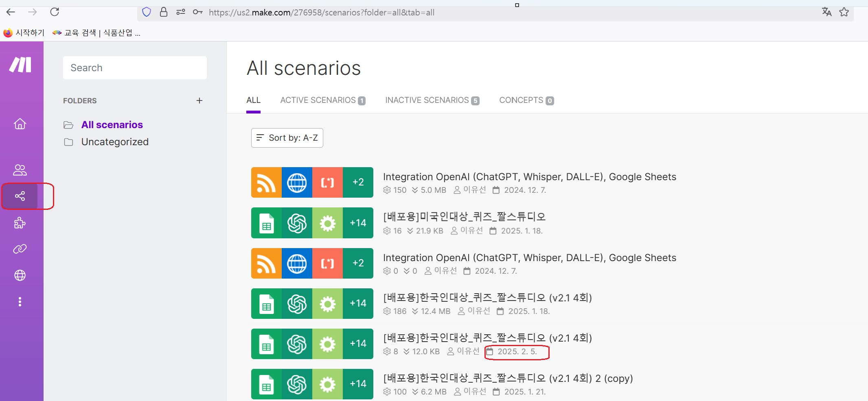Click the permissions icon in the address bar
Screen dimensions: 868x401
click(x=181, y=12)
